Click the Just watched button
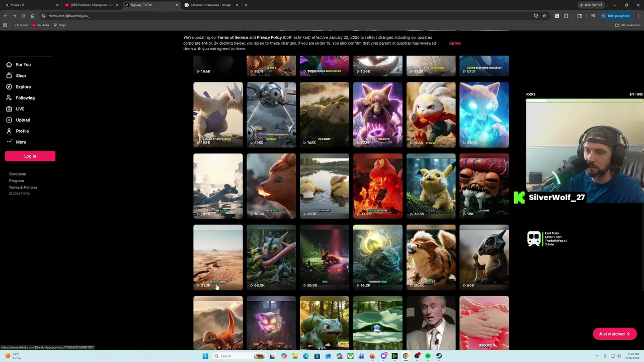 [614, 334]
